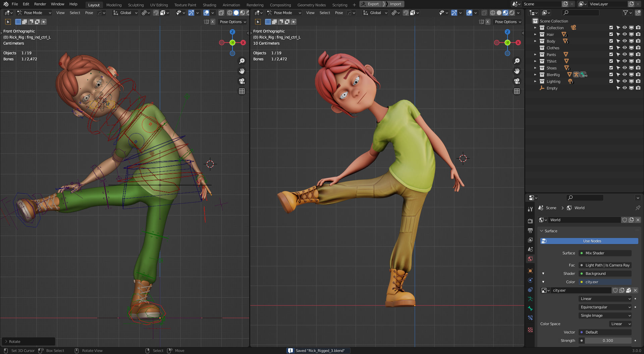
Task: Switch orthographic/perspective grid icon in right viewport
Action: point(517,91)
